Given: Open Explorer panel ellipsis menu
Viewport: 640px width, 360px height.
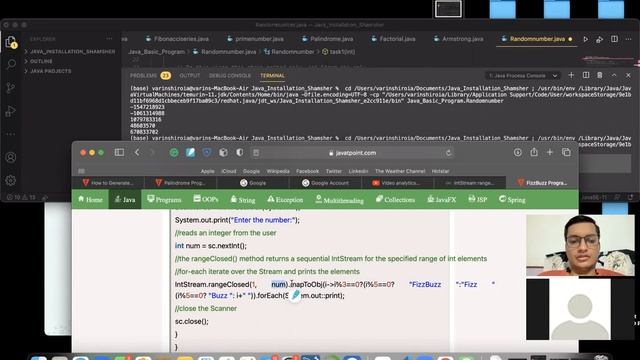Looking at the screenshot, I should point(109,39).
